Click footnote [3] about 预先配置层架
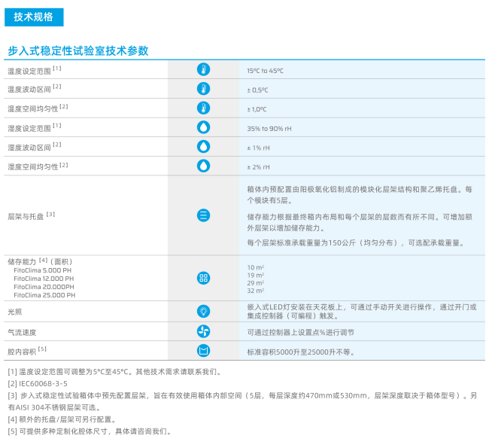 click(x=242, y=401)
